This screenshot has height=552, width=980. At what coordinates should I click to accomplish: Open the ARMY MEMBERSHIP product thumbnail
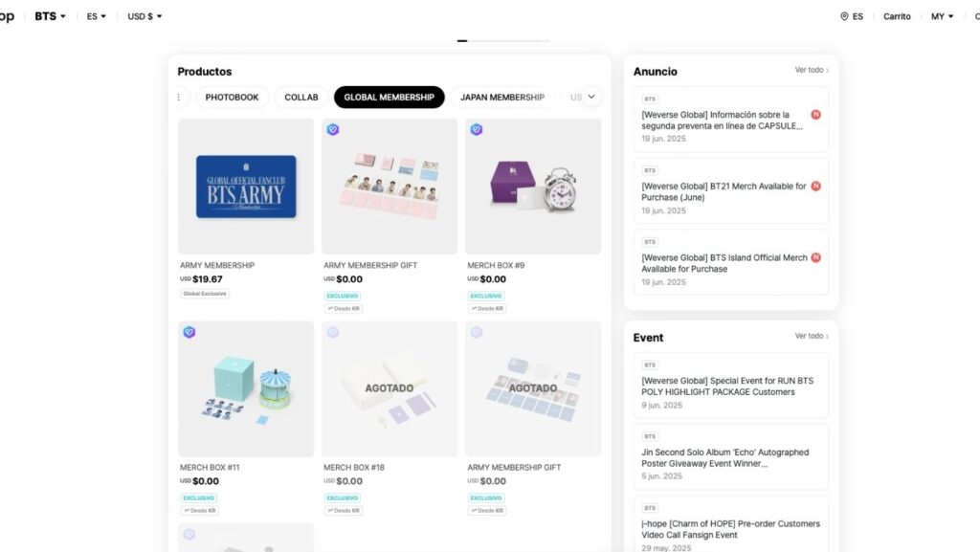(x=246, y=187)
